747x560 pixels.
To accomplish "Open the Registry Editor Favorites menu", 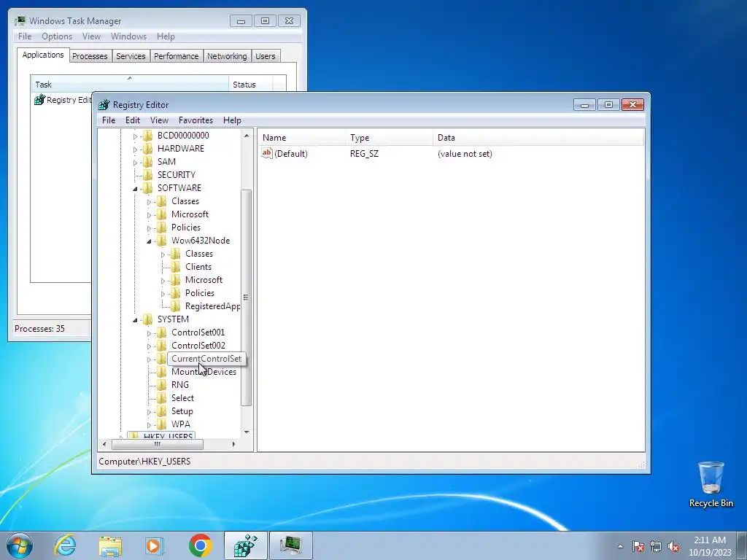I will (x=196, y=120).
